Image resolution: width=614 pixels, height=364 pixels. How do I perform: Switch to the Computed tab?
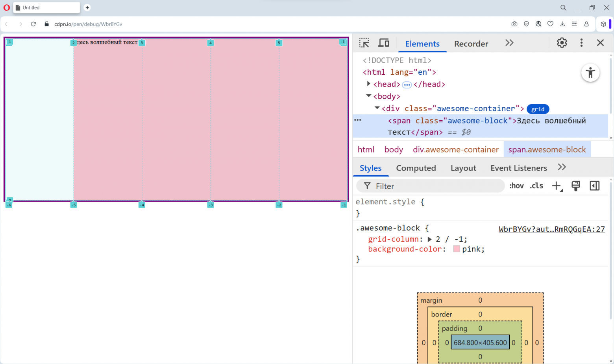point(416,168)
